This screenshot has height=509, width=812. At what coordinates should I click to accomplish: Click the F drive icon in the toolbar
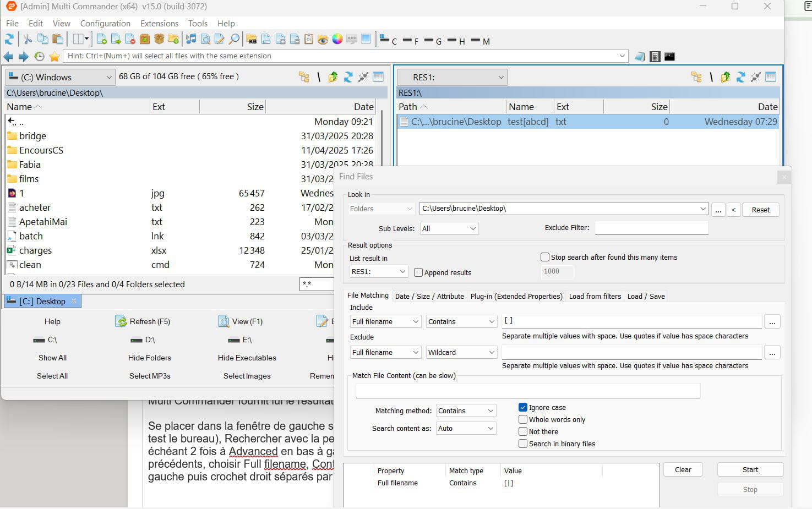pos(410,40)
